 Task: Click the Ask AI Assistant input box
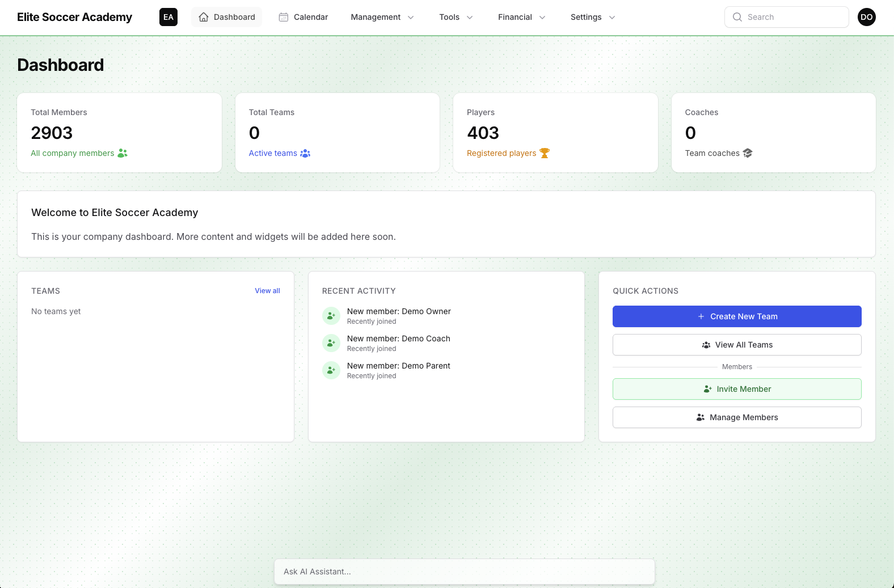pyautogui.click(x=464, y=572)
